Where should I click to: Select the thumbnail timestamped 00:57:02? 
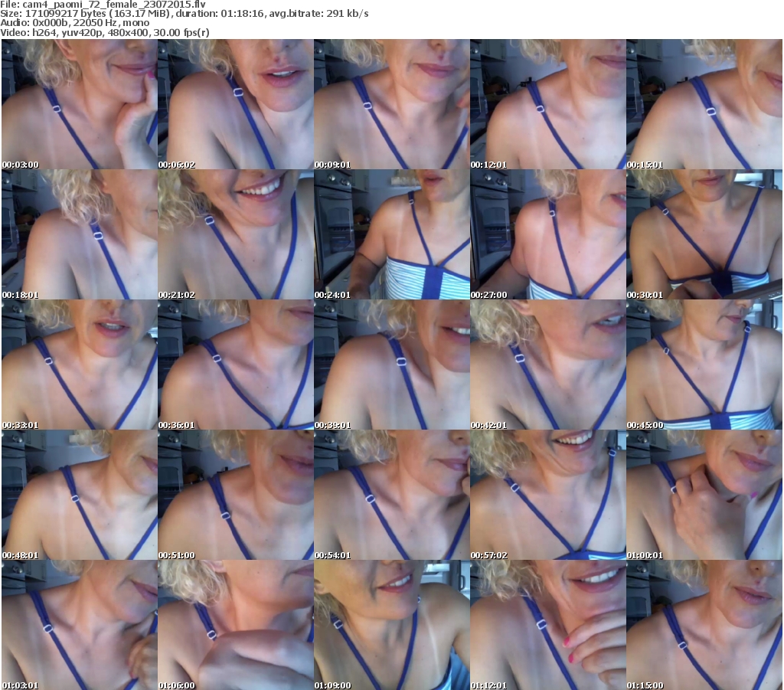(548, 495)
